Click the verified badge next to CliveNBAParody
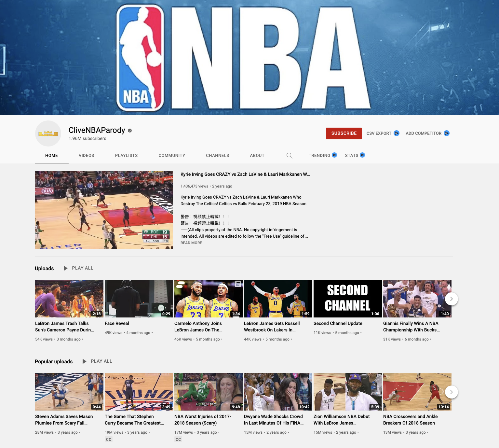 (130, 130)
